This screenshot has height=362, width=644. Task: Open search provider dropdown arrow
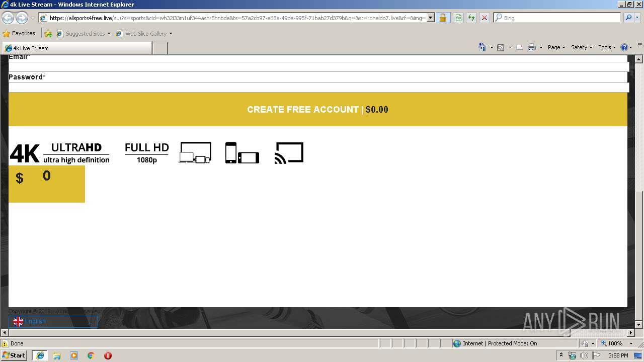tap(638, 18)
